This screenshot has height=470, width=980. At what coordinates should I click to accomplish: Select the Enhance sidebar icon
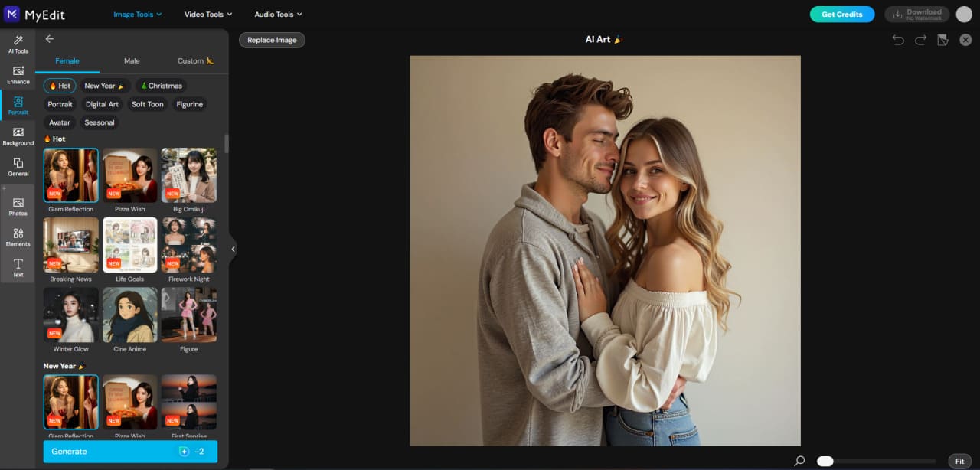click(18, 75)
